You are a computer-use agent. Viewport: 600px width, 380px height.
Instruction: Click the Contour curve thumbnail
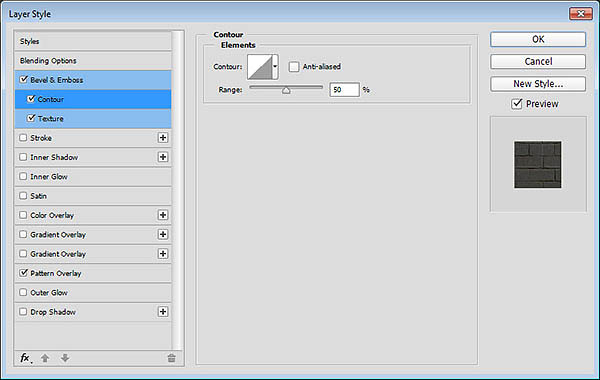point(259,67)
